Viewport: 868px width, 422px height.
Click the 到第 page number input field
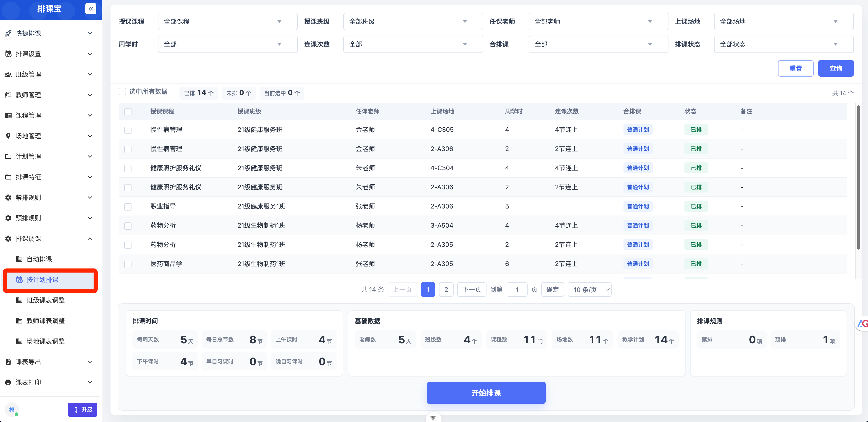click(x=517, y=290)
